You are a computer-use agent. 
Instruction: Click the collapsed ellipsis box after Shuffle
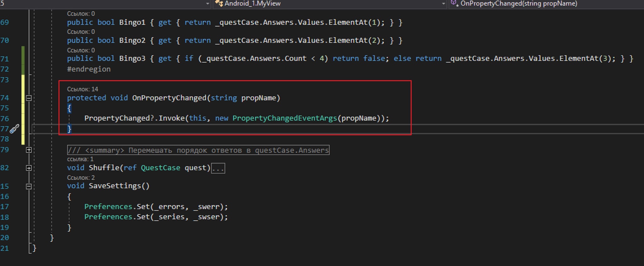[218, 168]
